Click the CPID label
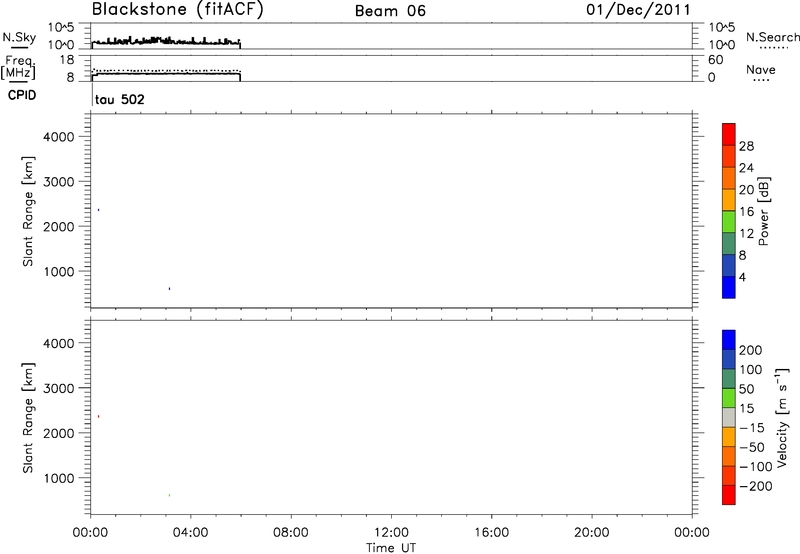 [x=22, y=95]
